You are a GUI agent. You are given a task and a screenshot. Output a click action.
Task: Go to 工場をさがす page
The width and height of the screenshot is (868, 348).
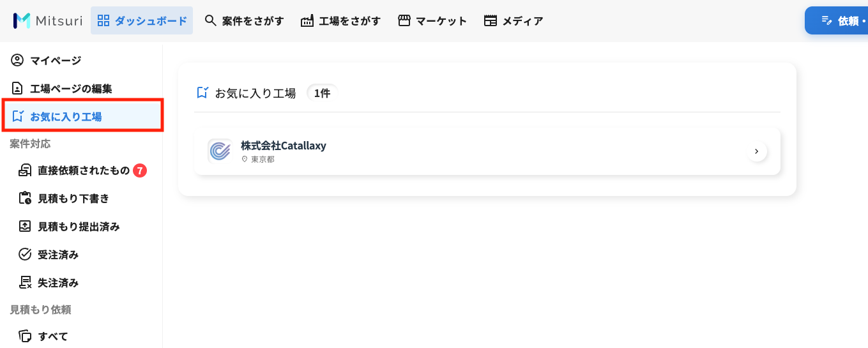point(340,20)
